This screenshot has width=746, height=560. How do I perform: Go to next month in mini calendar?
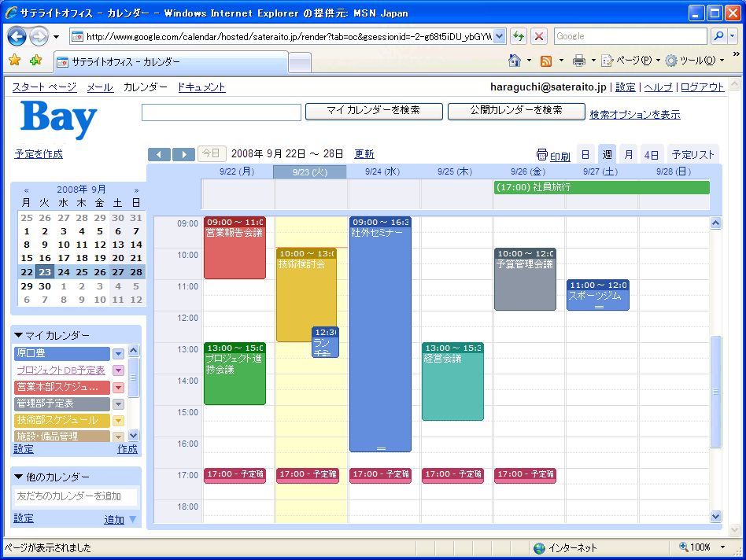pyautogui.click(x=137, y=190)
